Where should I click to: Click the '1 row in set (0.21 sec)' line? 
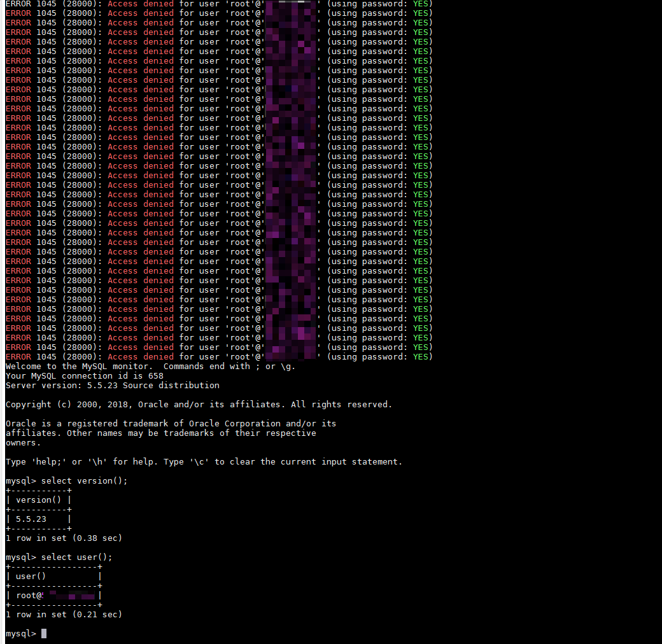tap(64, 615)
